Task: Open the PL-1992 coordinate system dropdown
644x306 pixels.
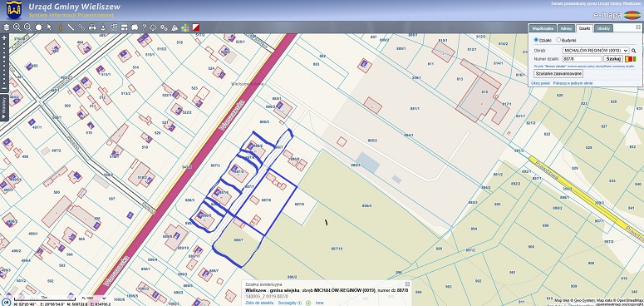Action: click(93, 299)
